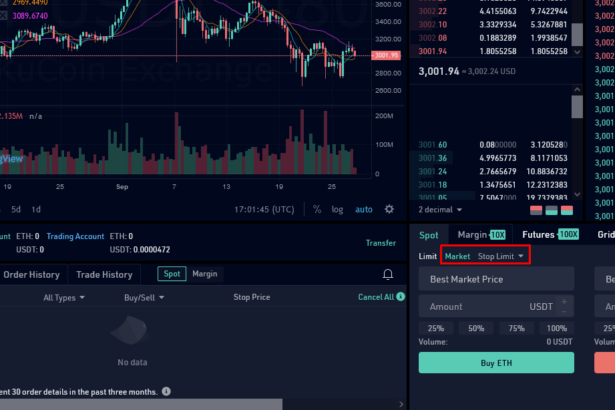The image size is (615, 410).
Task: Increase Amount with the plus stepper
Action: (564, 302)
